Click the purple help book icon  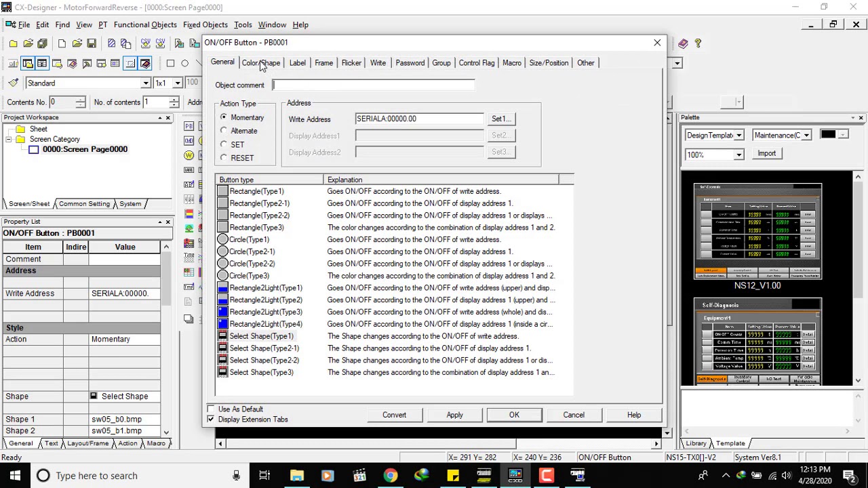[683, 43]
